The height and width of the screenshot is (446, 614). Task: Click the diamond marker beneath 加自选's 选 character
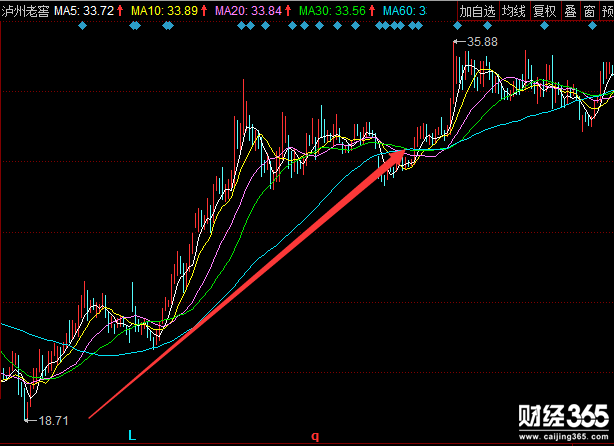pos(487,26)
